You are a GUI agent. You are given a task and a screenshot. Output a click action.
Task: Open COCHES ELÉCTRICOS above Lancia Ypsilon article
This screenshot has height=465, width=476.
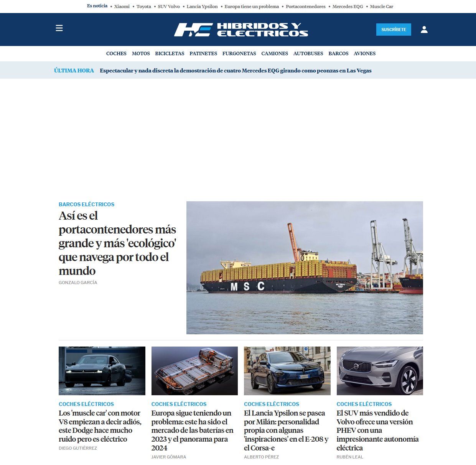pyautogui.click(x=272, y=404)
